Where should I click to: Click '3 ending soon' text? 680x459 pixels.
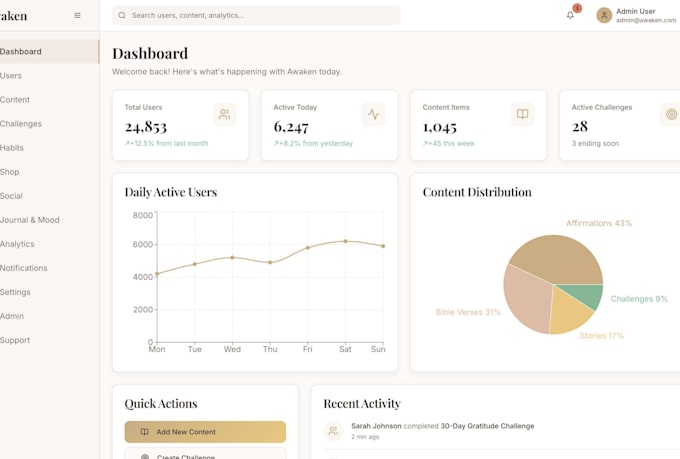pyautogui.click(x=595, y=144)
